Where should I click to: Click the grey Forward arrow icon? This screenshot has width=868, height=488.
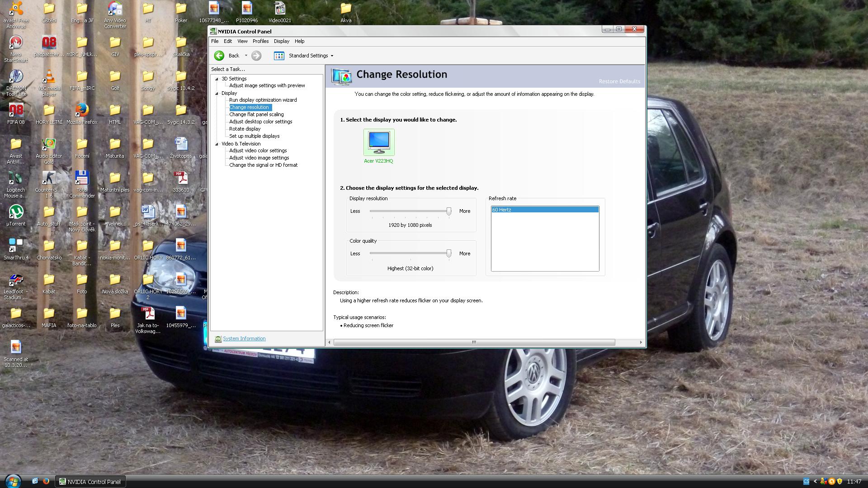pos(256,56)
